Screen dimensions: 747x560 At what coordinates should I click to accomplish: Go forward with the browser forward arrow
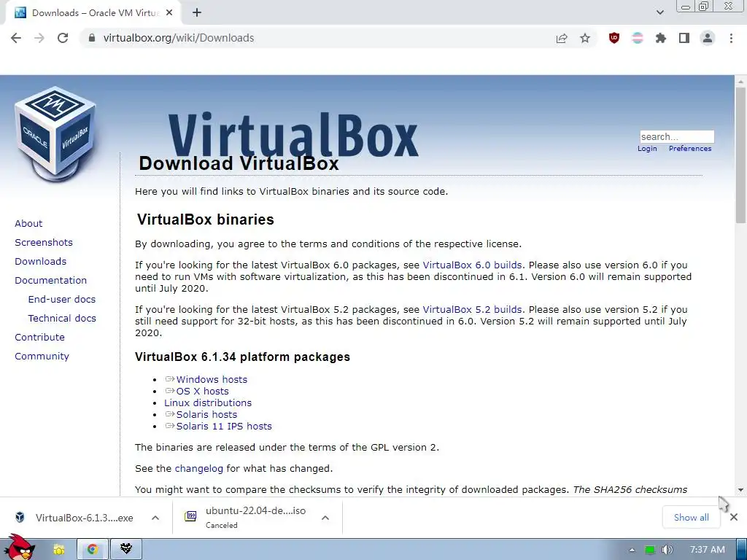[39, 38]
